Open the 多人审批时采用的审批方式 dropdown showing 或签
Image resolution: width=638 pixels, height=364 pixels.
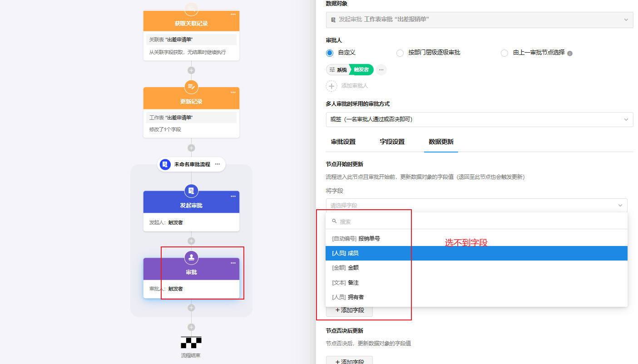coord(480,119)
